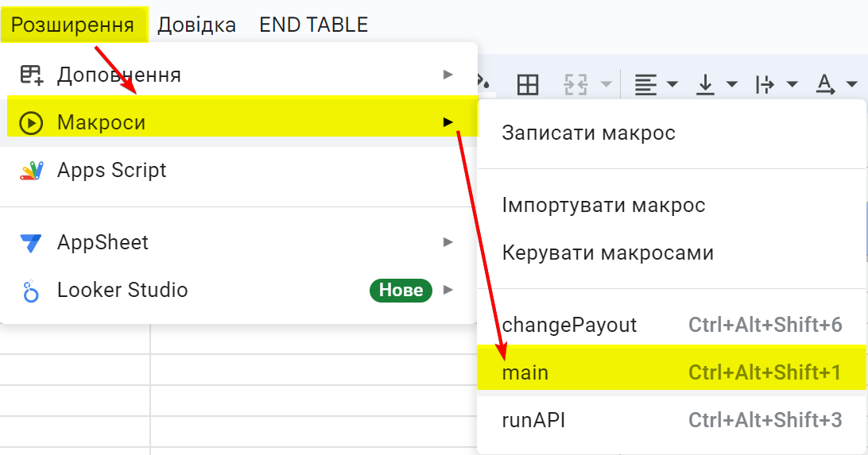
Task: Click the fill color paint bucket icon
Action: click(483, 82)
